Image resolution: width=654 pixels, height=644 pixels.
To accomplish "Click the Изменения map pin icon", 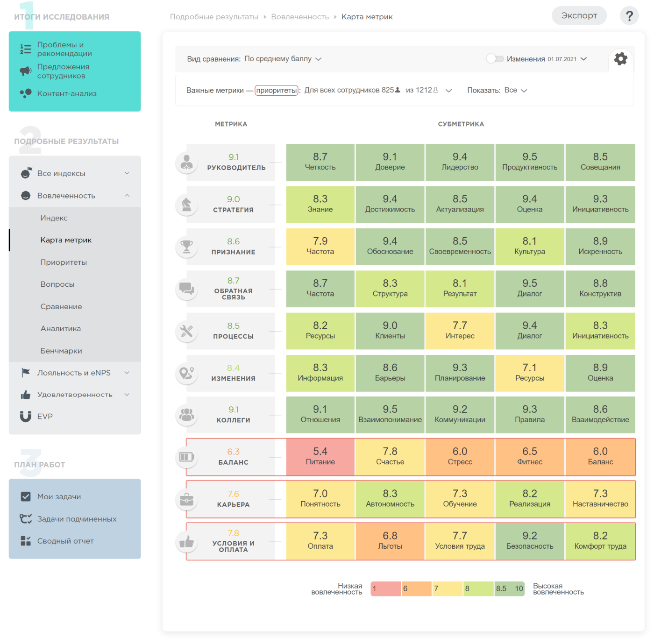I will pyautogui.click(x=187, y=373).
